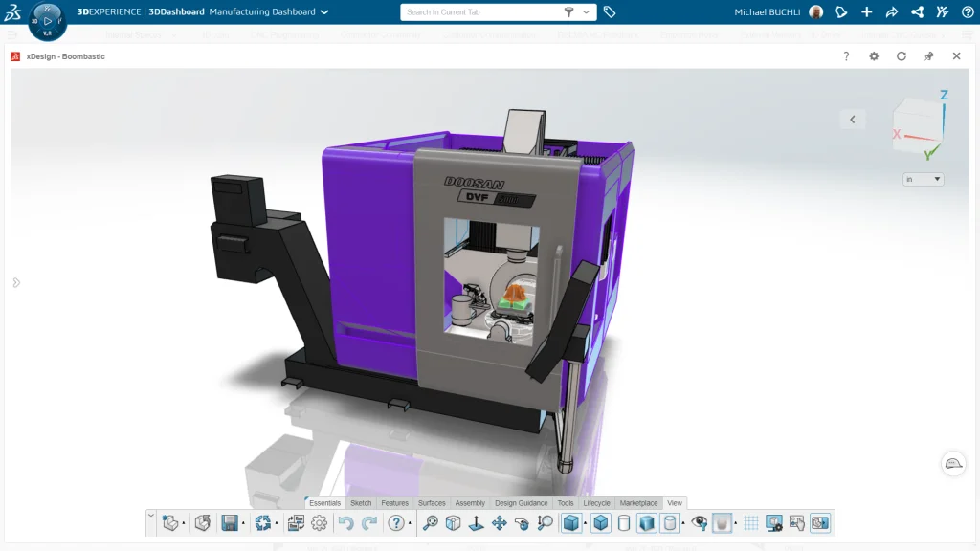Select the Pan view tool
Image resolution: width=980 pixels, height=551 pixels.
tap(499, 523)
